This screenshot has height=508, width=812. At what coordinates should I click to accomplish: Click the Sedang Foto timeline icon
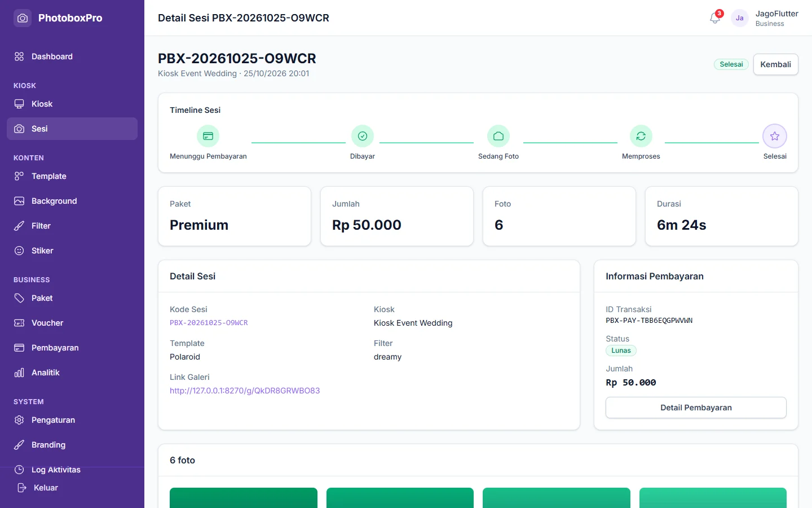pos(498,136)
